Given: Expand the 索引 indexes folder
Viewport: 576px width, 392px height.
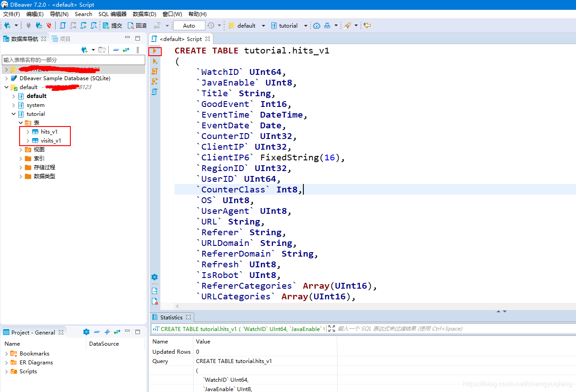Looking at the screenshot, I should pyautogui.click(x=21, y=158).
